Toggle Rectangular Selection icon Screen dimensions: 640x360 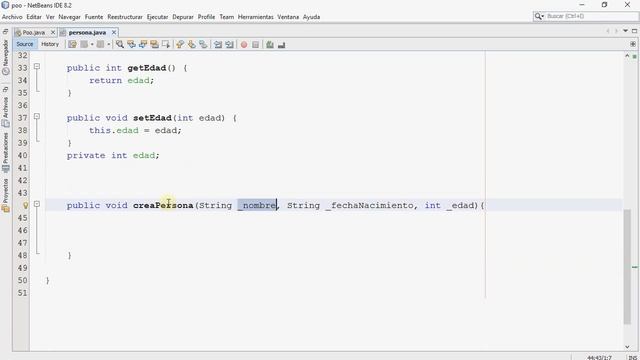pyautogui.click(x=166, y=44)
